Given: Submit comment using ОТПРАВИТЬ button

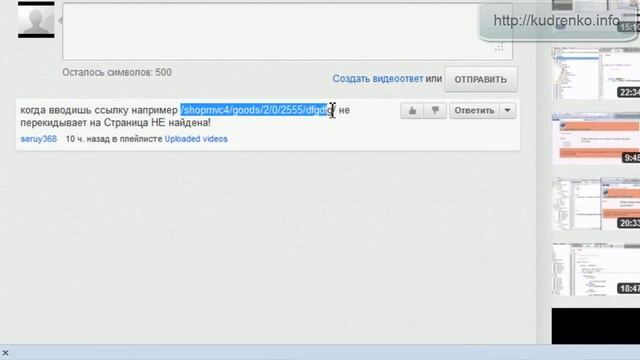Looking at the screenshot, I should point(480,79).
